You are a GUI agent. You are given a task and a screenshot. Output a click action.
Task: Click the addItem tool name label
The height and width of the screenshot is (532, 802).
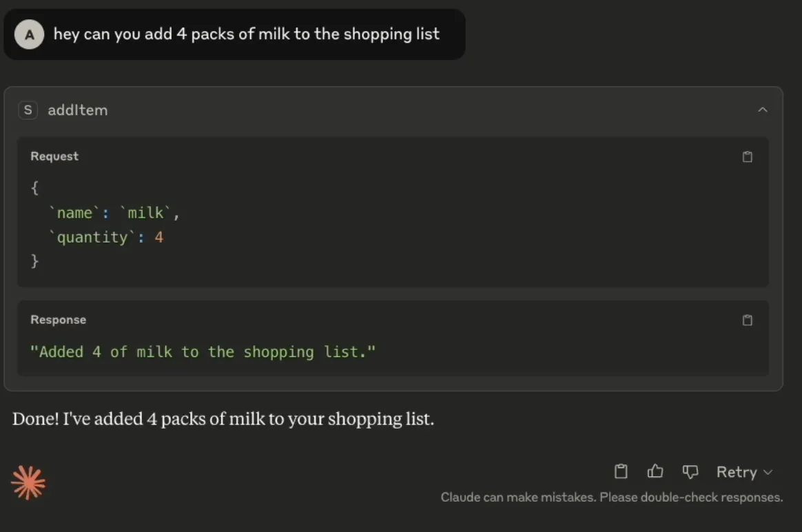78,110
